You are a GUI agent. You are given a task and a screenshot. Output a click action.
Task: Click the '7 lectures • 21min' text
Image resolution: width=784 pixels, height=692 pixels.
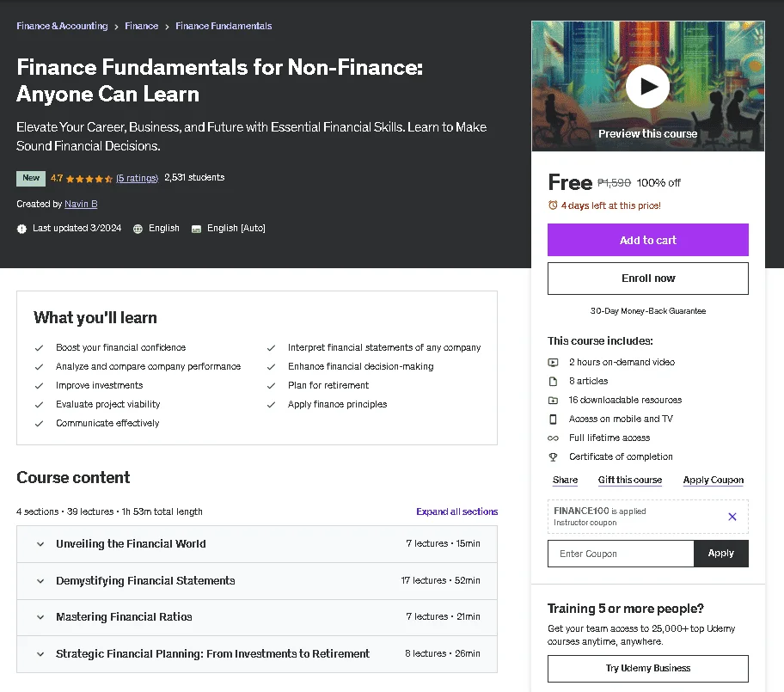[443, 617]
